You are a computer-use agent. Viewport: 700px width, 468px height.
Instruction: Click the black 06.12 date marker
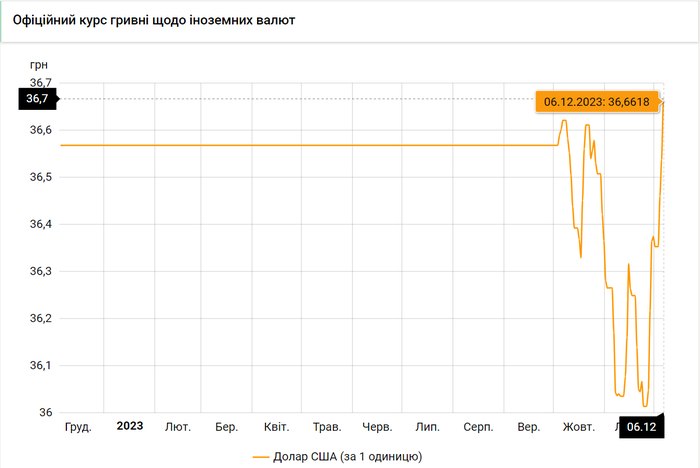point(641,427)
